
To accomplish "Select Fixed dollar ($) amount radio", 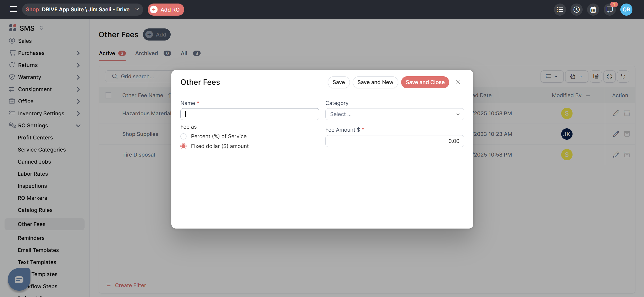I will click(183, 146).
